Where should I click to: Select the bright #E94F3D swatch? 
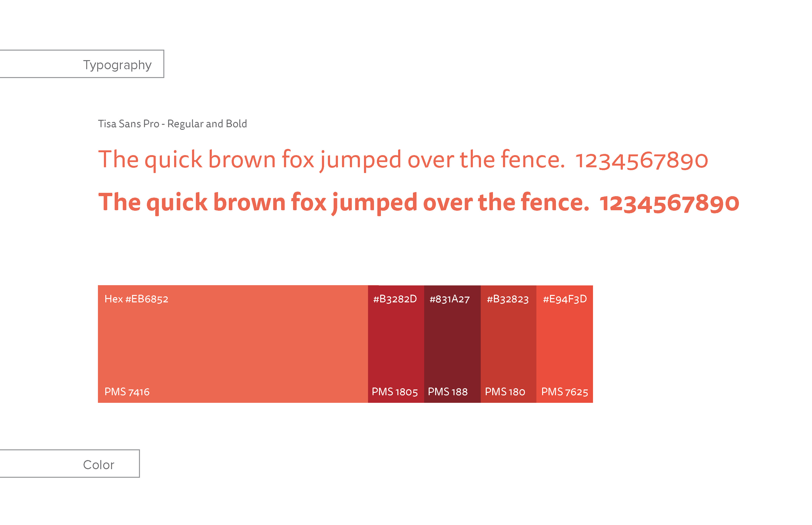coord(565,344)
